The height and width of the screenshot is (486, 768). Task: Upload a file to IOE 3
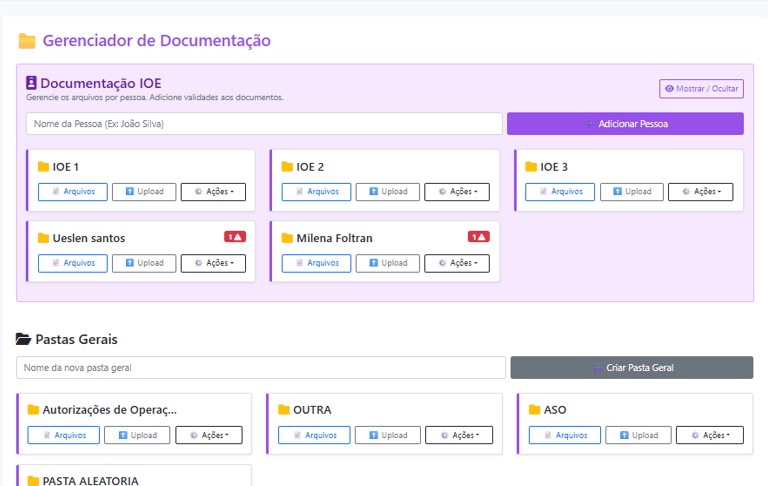pyautogui.click(x=632, y=192)
